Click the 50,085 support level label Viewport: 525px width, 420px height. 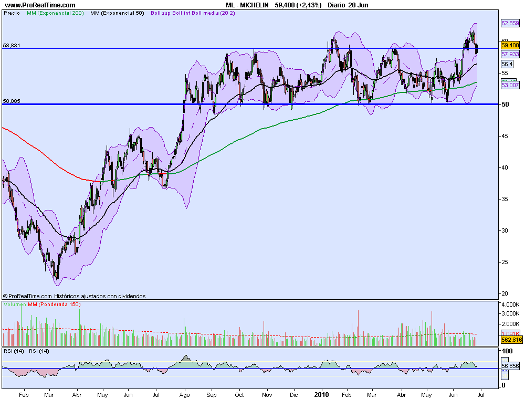point(12,101)
